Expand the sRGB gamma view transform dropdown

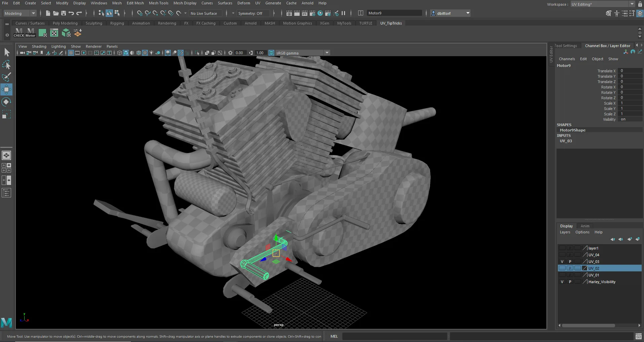pos(327,53)
